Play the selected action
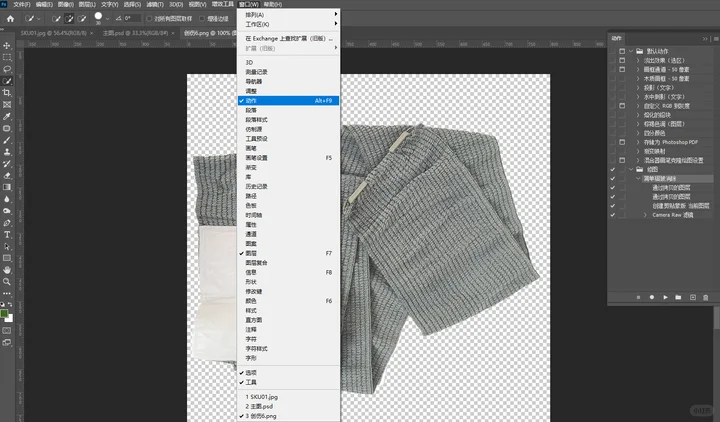 (665, 298)
